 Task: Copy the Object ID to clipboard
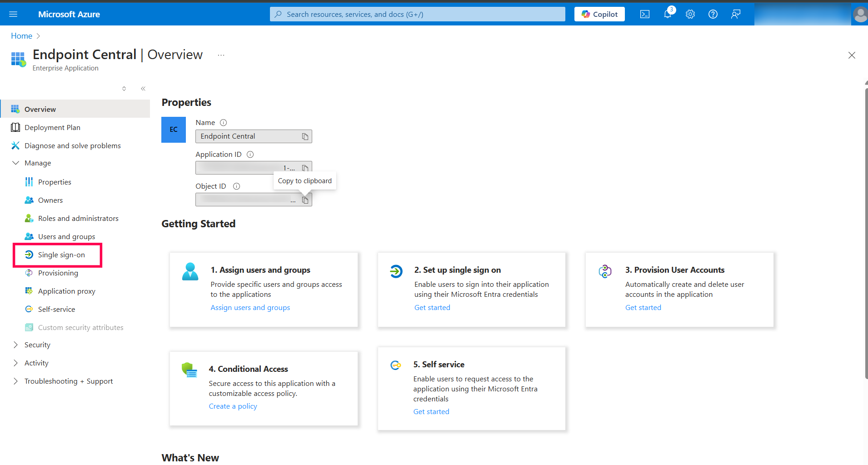pyautogui.click(x=305, y=200)
